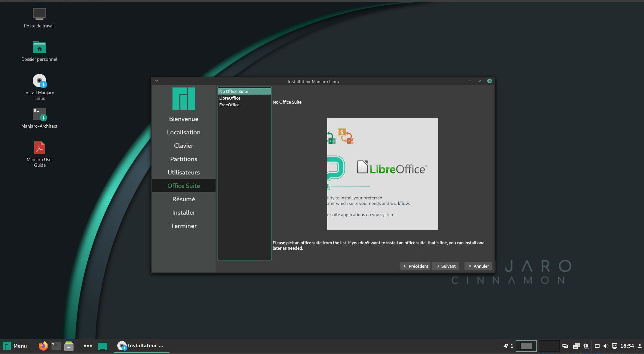Click the Installateur taskbar window button
This screenshot has width=644, height=354.
[141, 346]
